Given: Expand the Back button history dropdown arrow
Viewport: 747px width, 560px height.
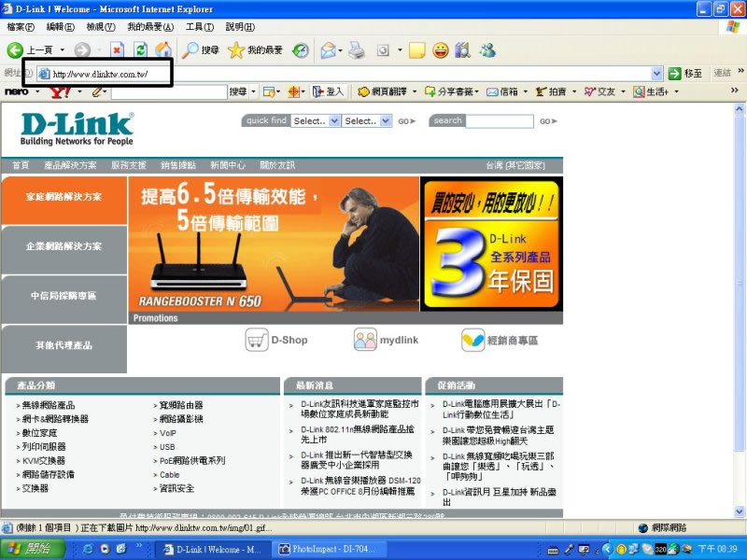Looking at the screenshot, I should point(62,50).
